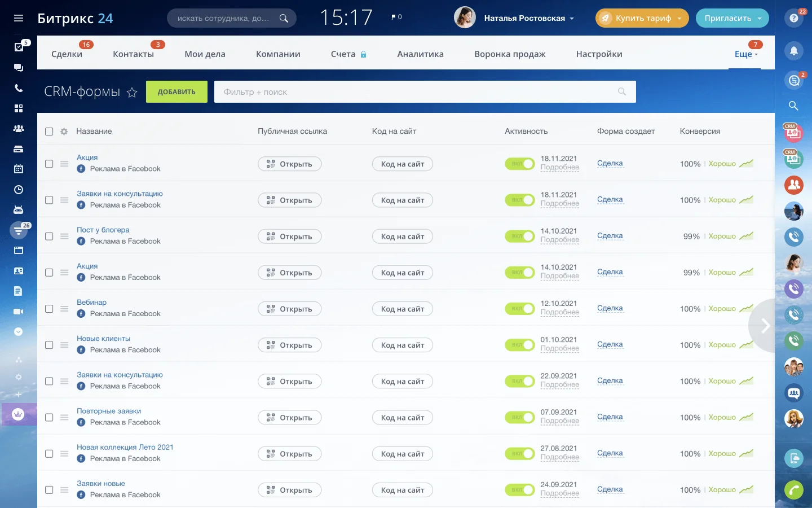Disable the Новые клиенты form activity switch

pos(519,345)
